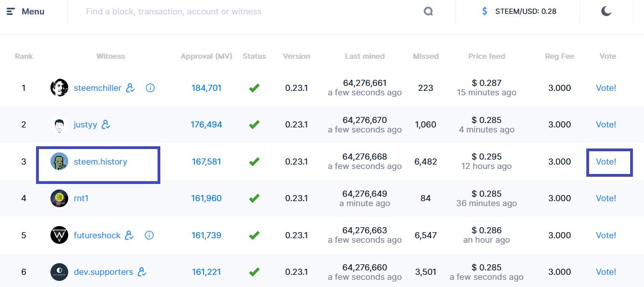
Task: Click the person icon beside dev.supporters
Action: (x=142, y=272)
